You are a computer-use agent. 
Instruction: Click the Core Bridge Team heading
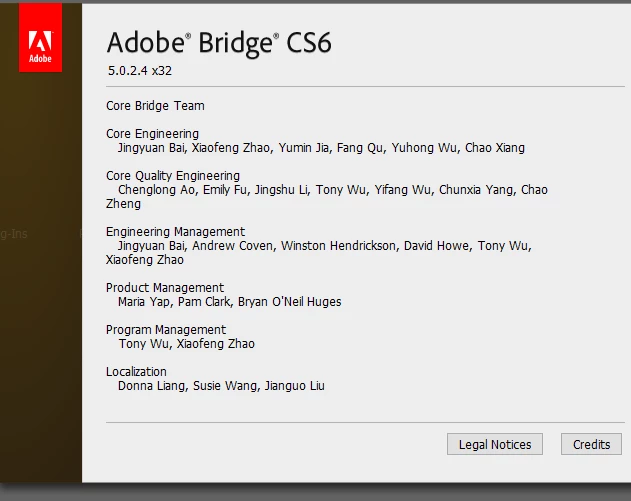155,106
